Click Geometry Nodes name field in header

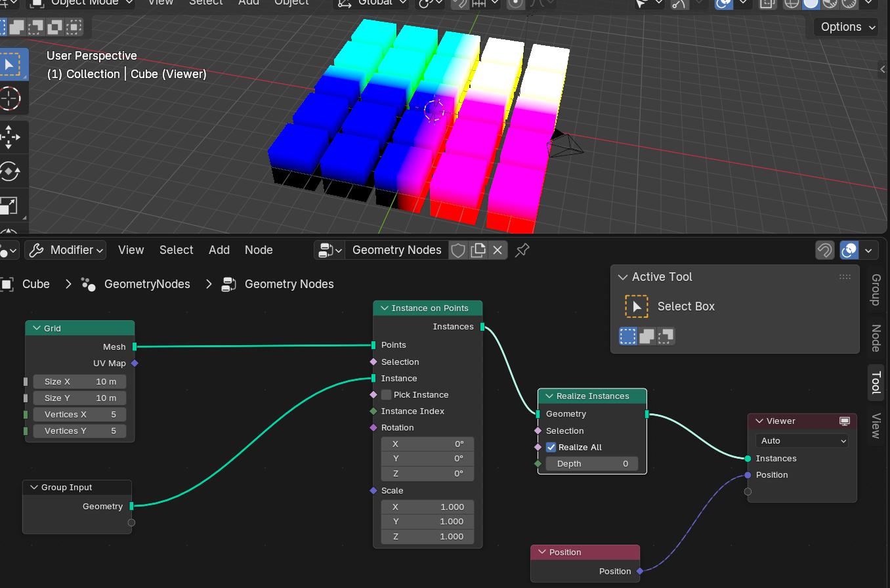(396, 250)
